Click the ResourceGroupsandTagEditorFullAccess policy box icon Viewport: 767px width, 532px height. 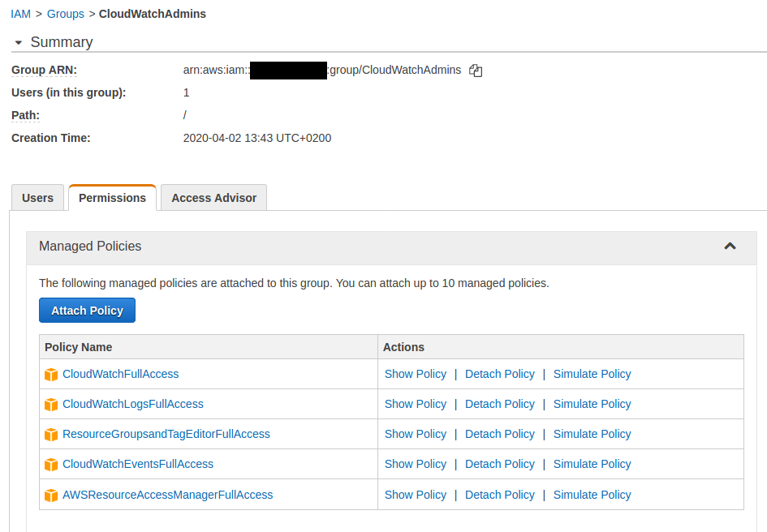coord(51,434)
